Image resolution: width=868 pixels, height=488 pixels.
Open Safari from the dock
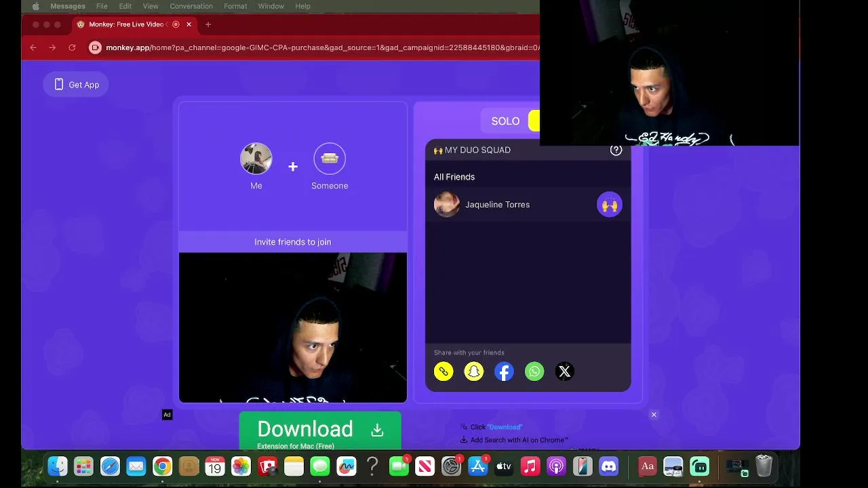110,466
